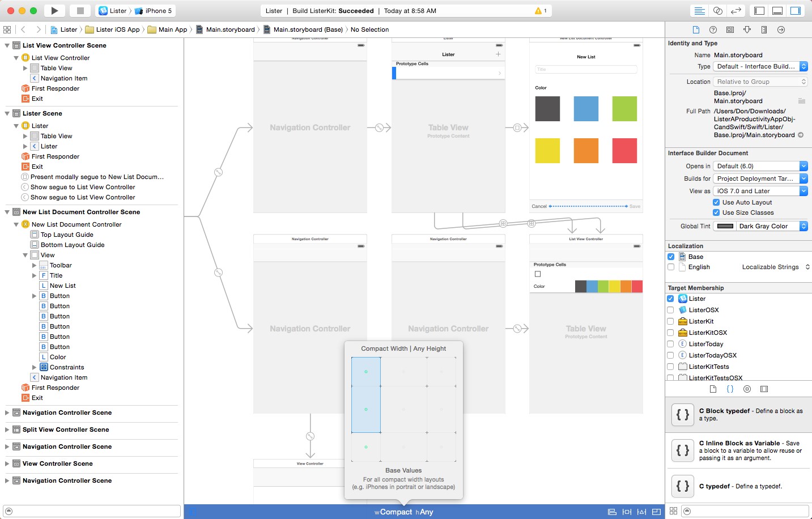Uncheck Use Size Classes
The height and width of the screenshot is (519, 812).
(x=716, y=212)
